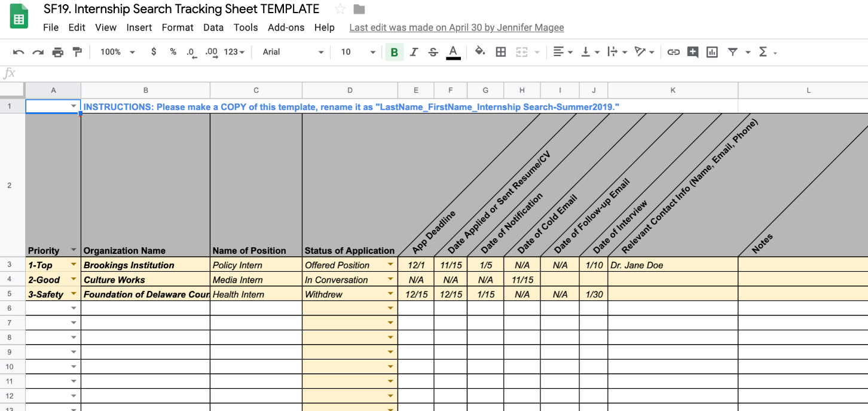Insert a chart using toolbar icon
Viewport: 868px width, 411px height.
point(712,52)
